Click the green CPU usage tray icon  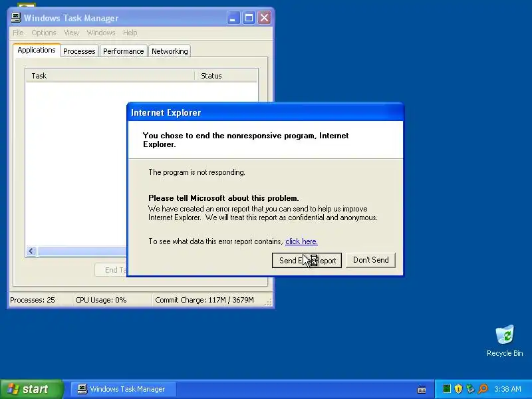click(446, 389)
